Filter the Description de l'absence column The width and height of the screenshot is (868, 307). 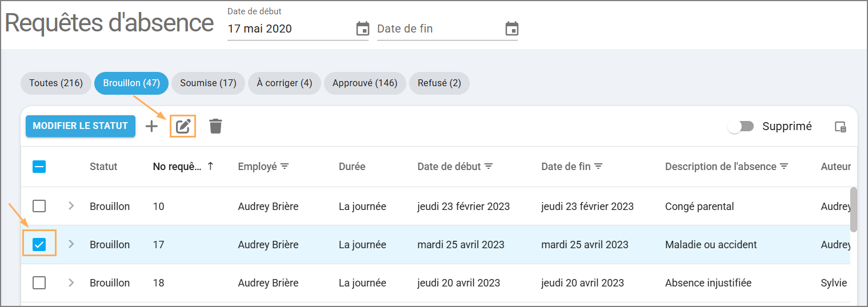[x=784, y=167]
